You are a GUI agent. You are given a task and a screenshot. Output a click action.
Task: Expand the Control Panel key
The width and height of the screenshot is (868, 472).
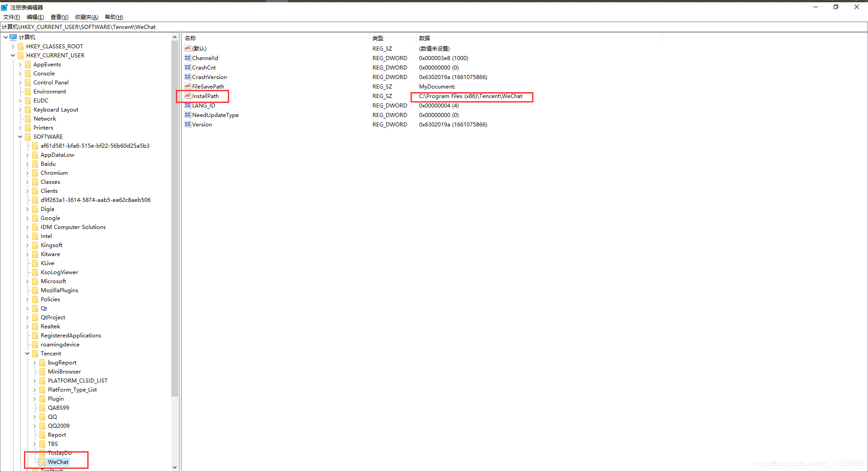pyautogui.click(x=20, y=82)
